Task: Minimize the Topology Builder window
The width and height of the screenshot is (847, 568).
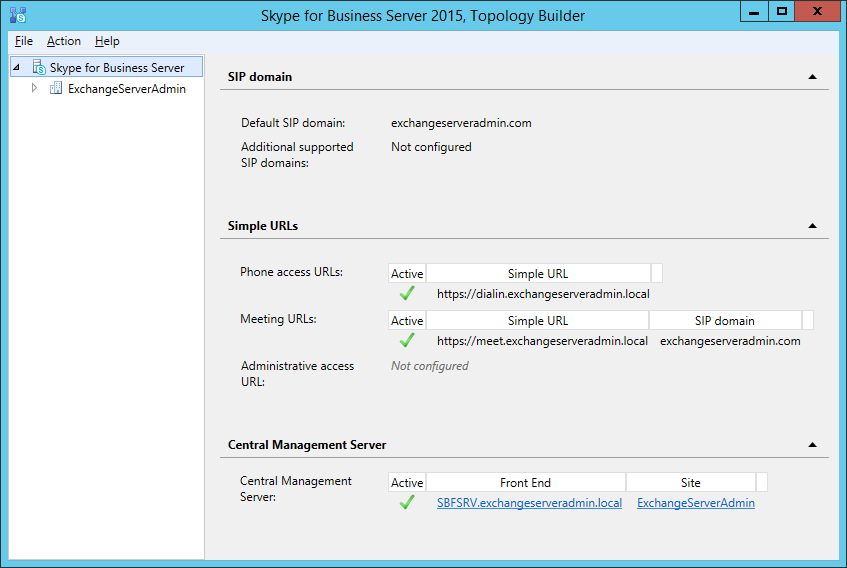Action: coord(754,11)
